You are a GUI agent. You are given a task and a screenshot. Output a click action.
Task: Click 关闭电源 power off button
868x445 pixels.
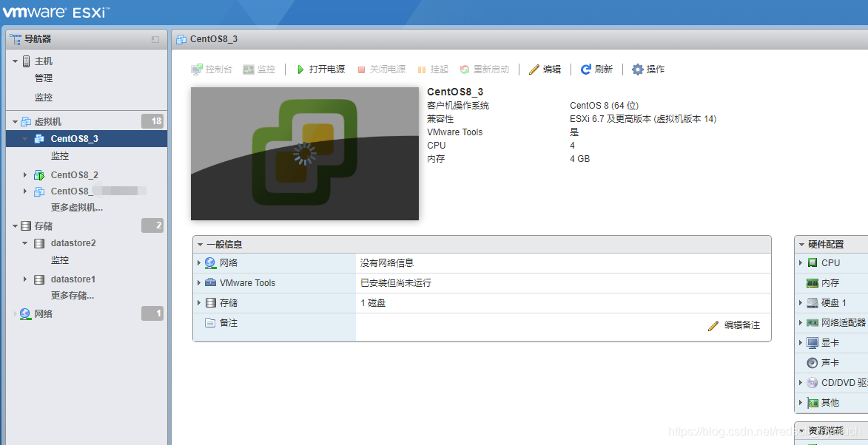pyautogui.click(x=381, y=69)
